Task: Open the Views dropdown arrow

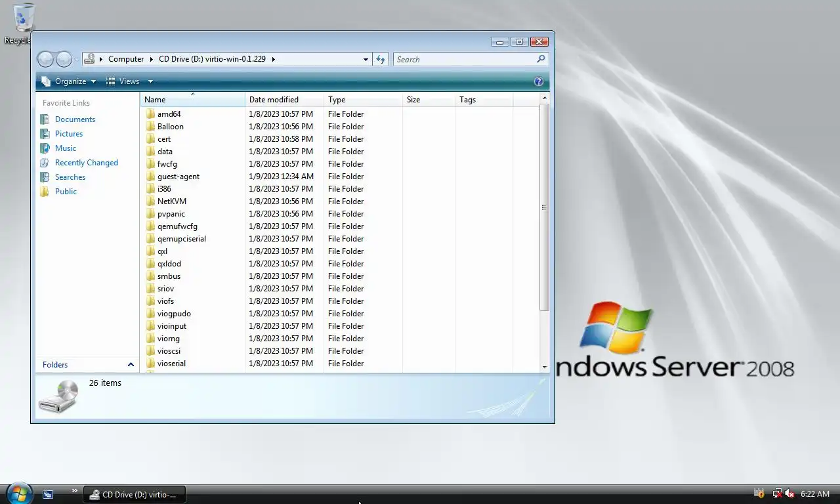Action: point(150,81)
